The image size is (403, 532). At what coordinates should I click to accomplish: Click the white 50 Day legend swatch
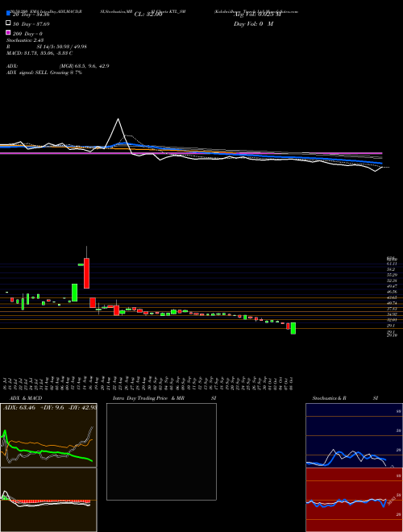coord(8,23)
